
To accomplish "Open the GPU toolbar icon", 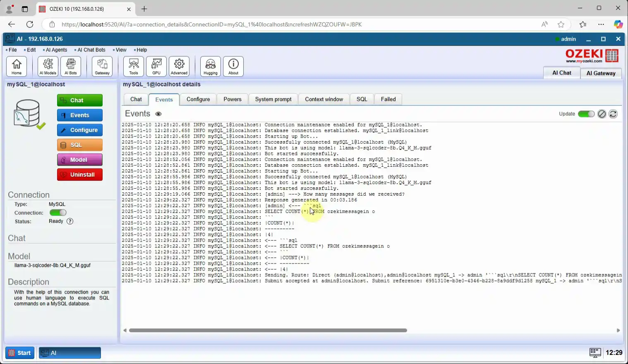I will point(156,66).
